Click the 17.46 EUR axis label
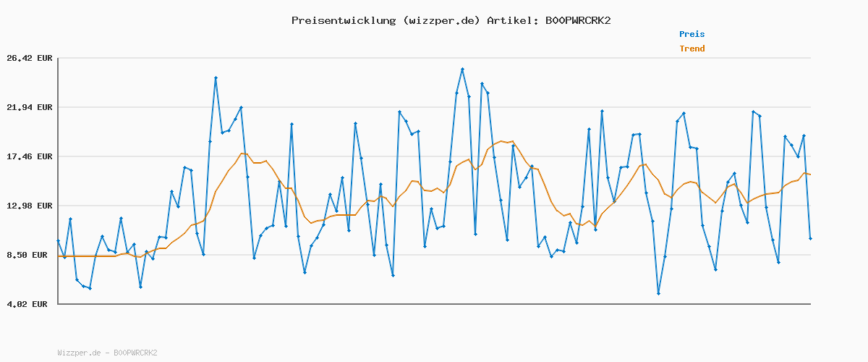The image size is (868, 362). (x=29, y=157)
